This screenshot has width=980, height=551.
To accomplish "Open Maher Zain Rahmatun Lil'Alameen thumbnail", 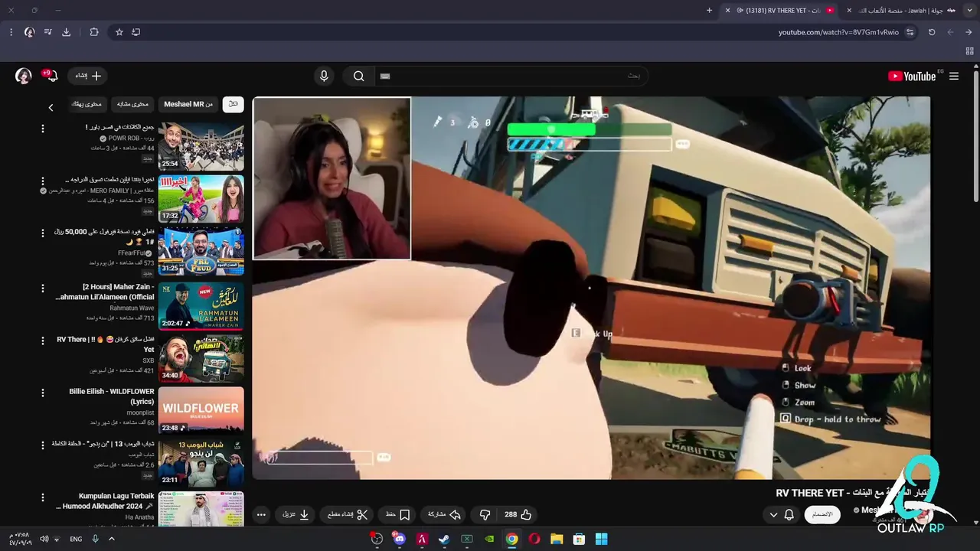I will coord(201,306).
